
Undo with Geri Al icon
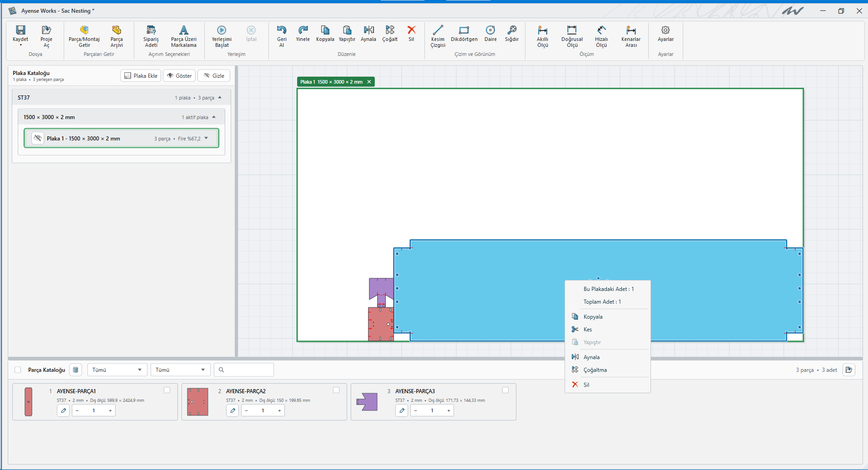pyautogui.click(x=282, y=30)
